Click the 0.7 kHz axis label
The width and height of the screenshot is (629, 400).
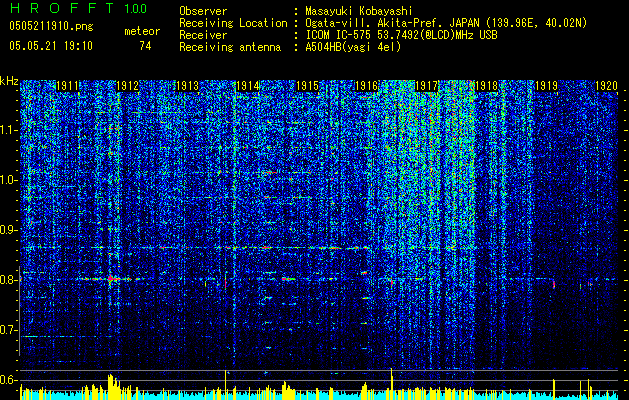(9, 330)
